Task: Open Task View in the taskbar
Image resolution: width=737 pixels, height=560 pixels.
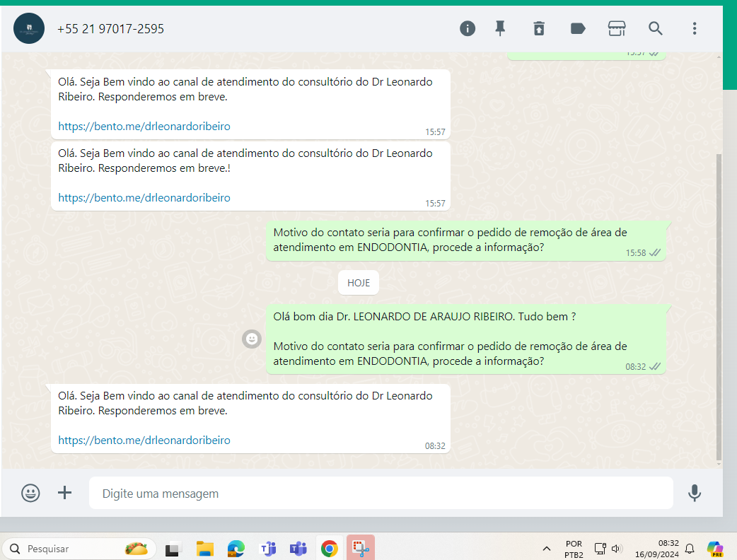Action: click(x=173, y=549)
